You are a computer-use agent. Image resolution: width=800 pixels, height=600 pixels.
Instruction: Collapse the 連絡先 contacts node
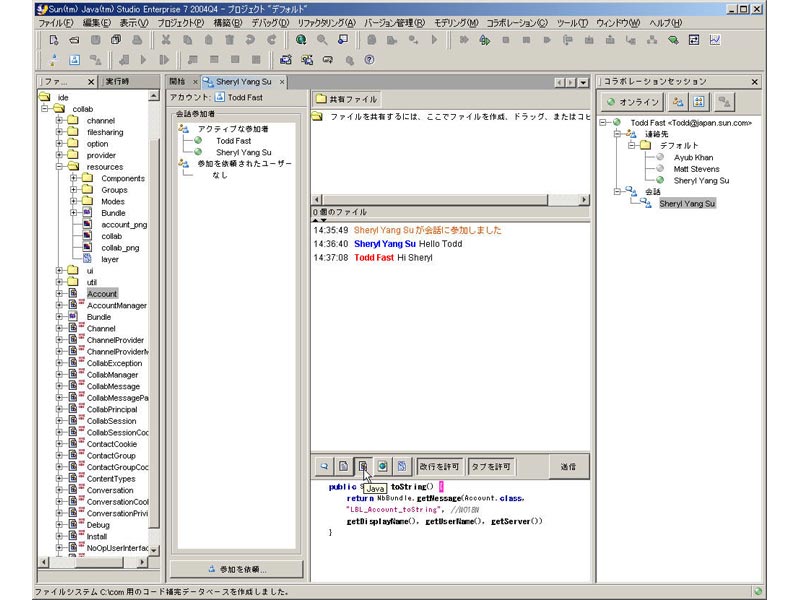[617, 134]
